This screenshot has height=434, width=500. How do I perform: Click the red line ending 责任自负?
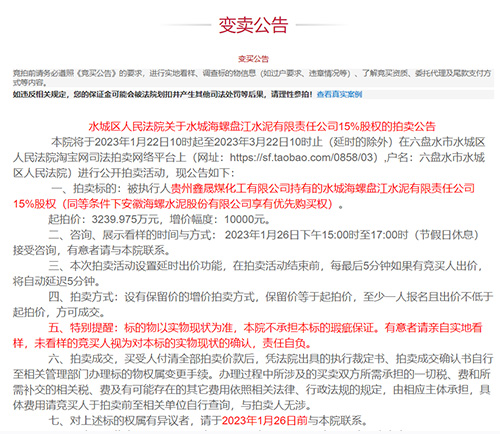pos(162,343)
